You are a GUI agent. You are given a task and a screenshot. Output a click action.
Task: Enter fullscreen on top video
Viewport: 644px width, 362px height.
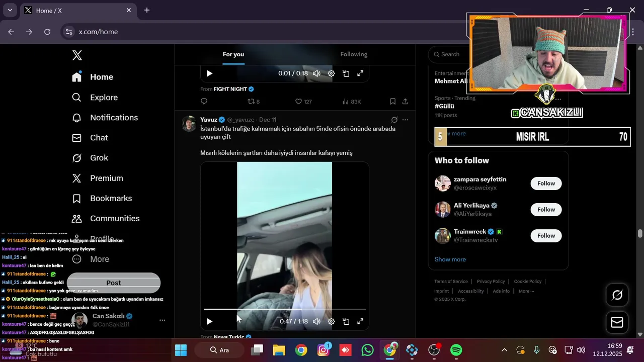point(360,73)
